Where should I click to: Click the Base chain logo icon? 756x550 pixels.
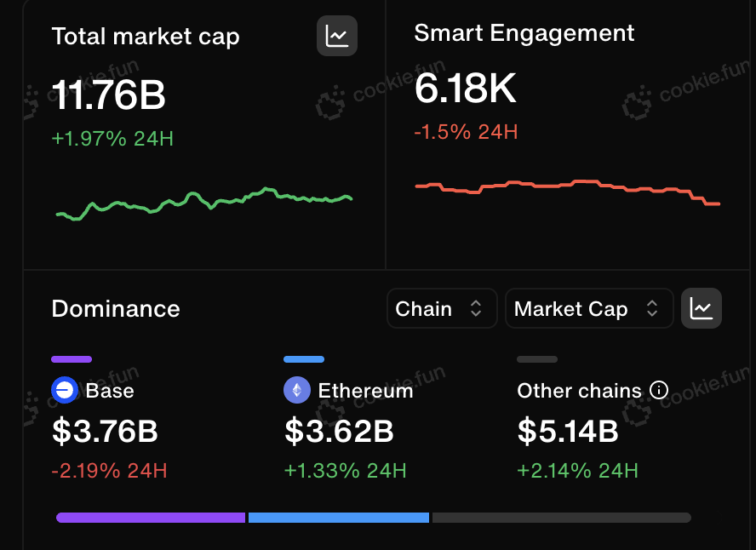pyautogui.click(x=65, y=390)
